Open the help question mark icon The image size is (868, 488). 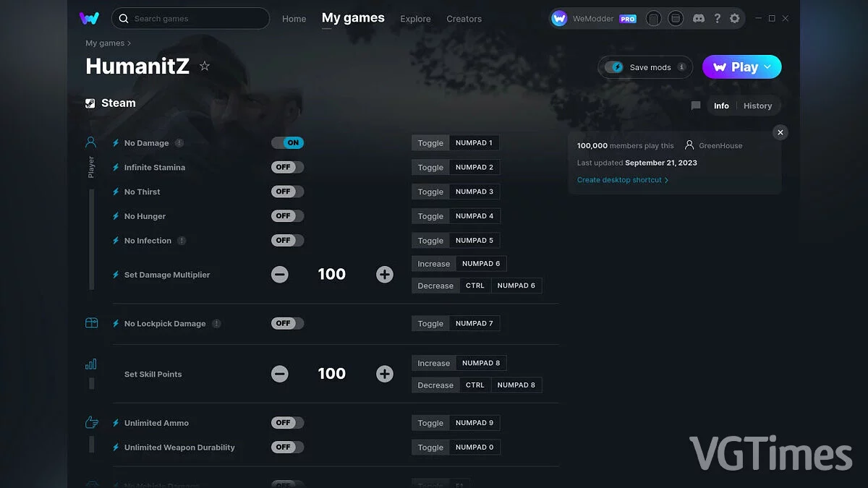[717, 18]
